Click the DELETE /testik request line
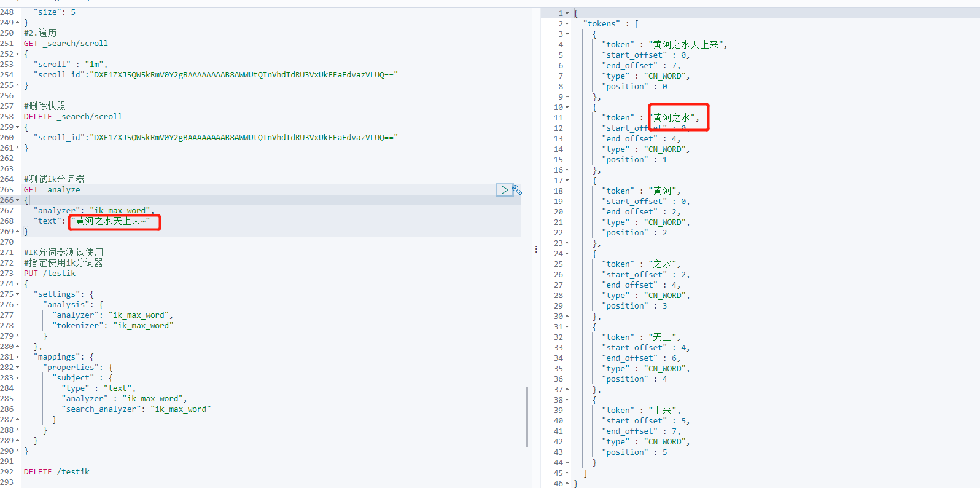The image size is (980, 488). [56, 472]
